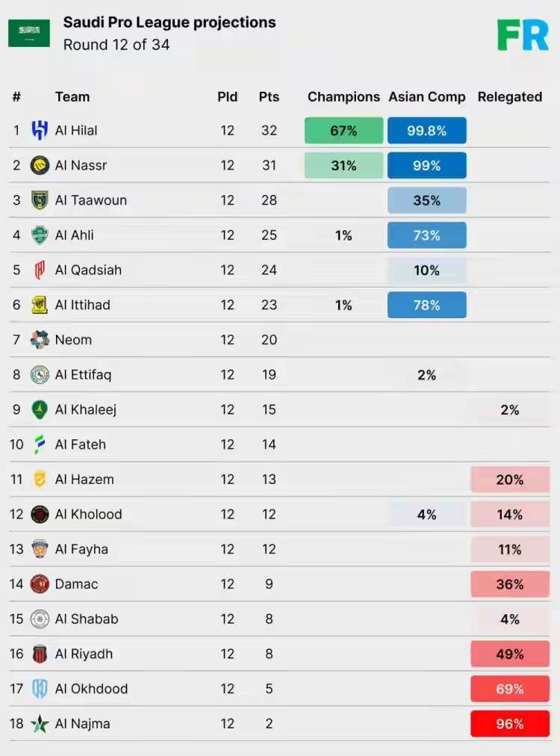Click the Al Ahli club crest
This screenshot has width=560, height=756.
coord(40,235)
